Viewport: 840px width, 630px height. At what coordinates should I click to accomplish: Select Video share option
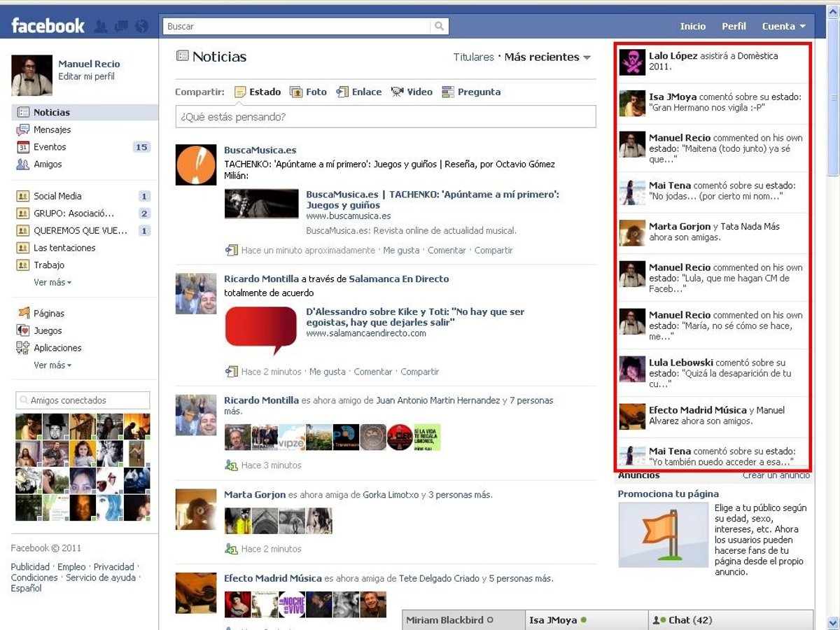pyautogui.click(x=412, y=92)
